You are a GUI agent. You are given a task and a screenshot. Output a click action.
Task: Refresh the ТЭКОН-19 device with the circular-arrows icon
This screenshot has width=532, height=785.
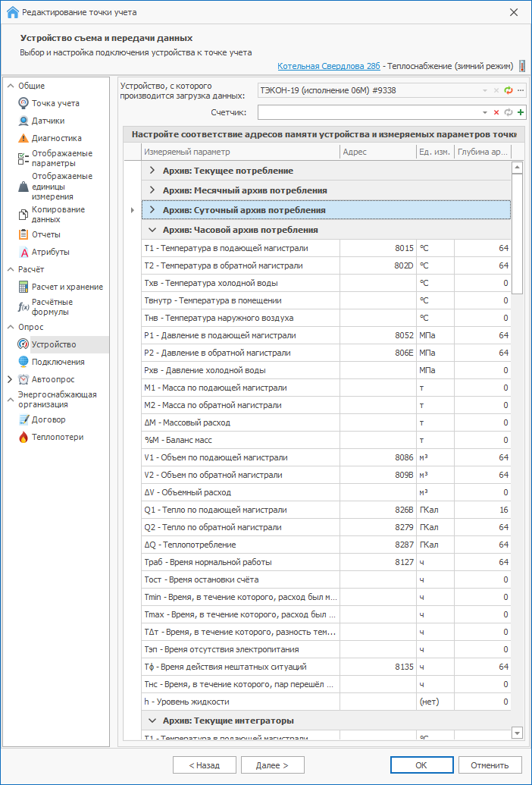pyautogui.click(x=509, y=90)
